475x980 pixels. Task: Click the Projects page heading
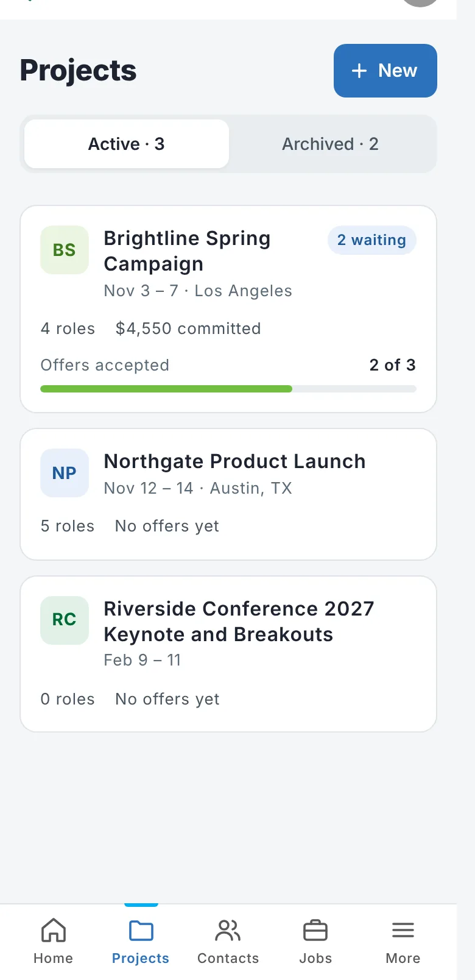click(x=78, y=71)
